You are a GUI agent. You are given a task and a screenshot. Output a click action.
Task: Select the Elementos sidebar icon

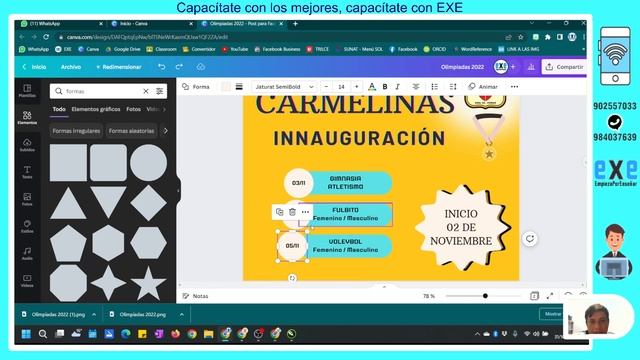(x=27, y=118)
